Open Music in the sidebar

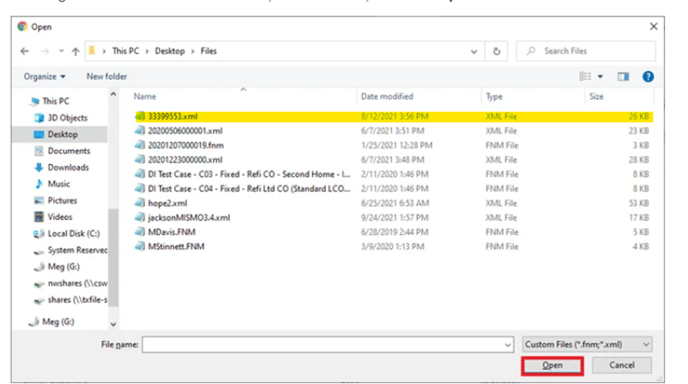coord(58,184)
